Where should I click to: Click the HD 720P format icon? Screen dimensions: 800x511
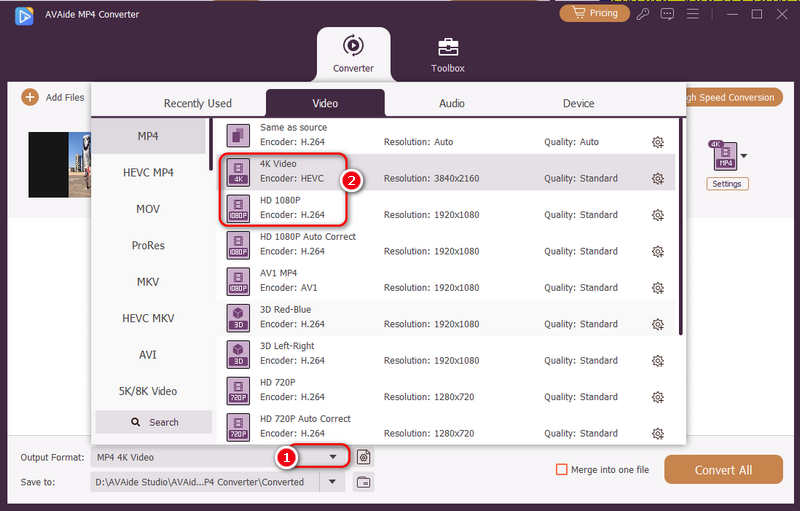click(x=238, y=390)
